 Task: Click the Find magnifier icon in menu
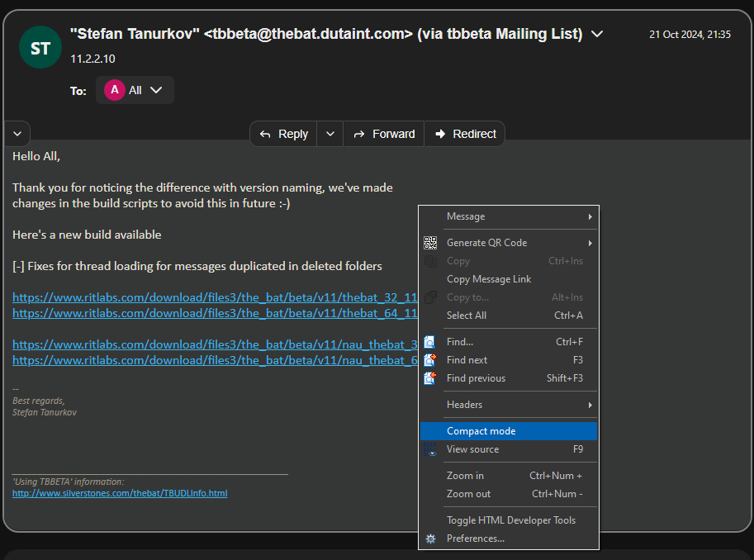point(430,342)
